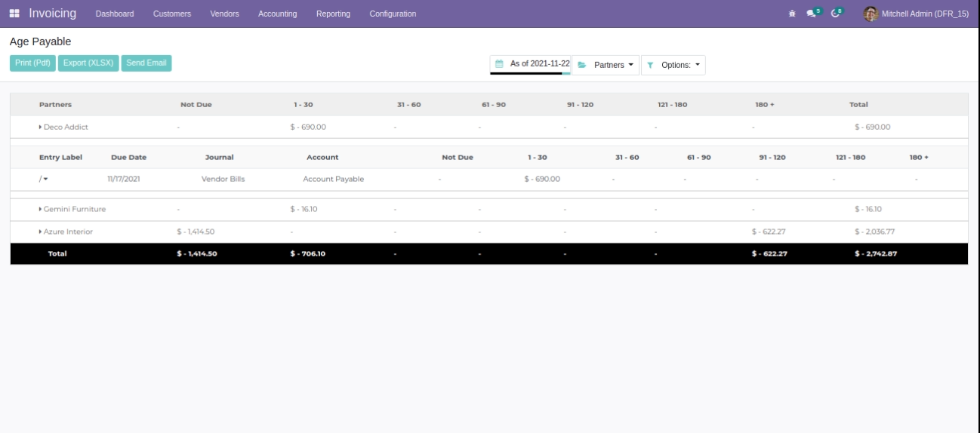Open the conversations messages icon
The width and height of the screenshot is (980, 433).
[812, 14]
